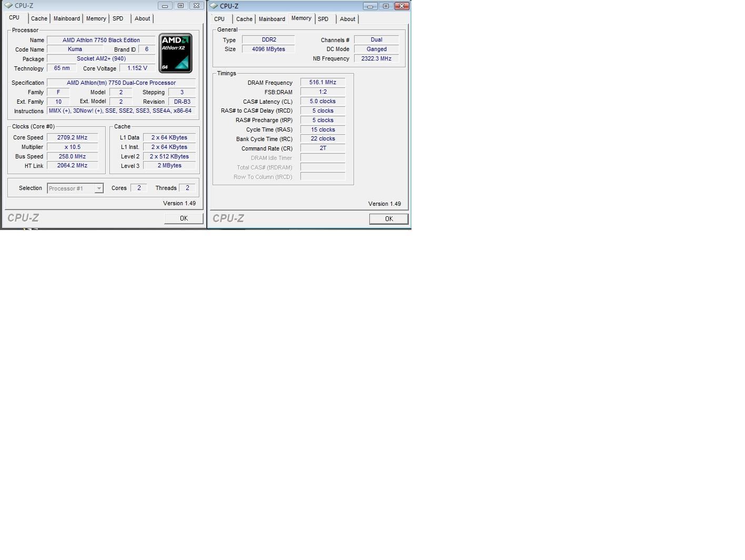
Task: Click OK in the left CPU-Z window
Action: tap(184, 218)
